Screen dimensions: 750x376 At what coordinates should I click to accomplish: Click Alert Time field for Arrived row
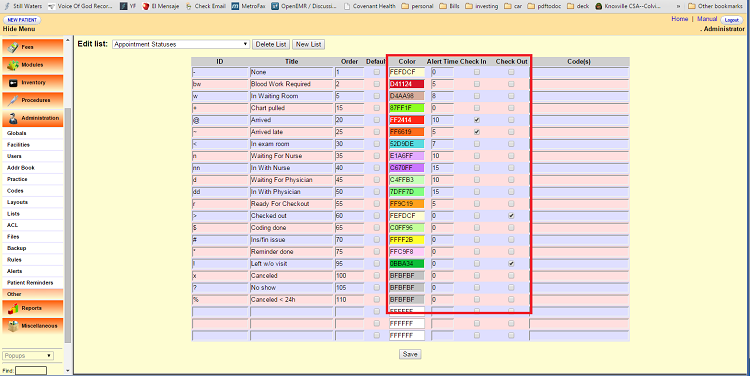(x=442, y=120)
